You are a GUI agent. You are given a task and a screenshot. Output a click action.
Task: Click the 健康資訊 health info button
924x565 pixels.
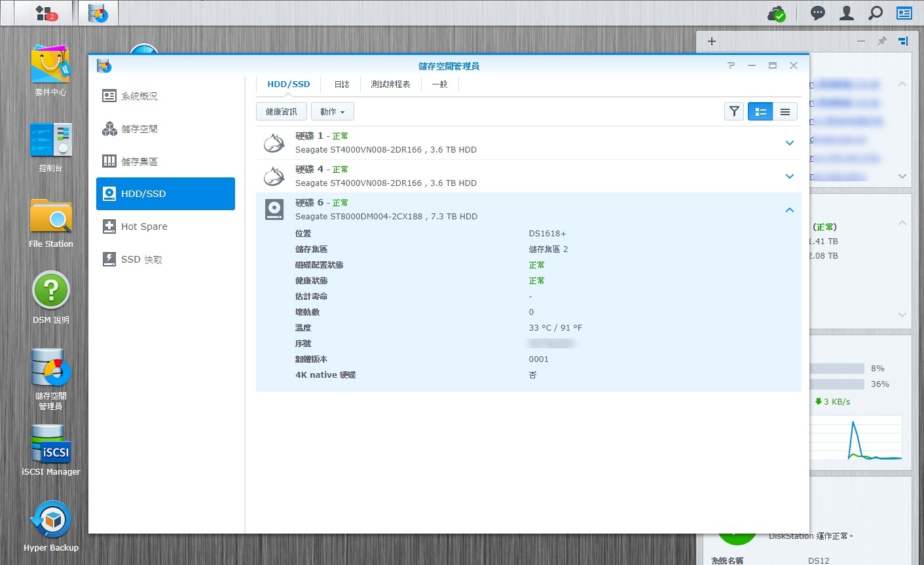(282, 112)
